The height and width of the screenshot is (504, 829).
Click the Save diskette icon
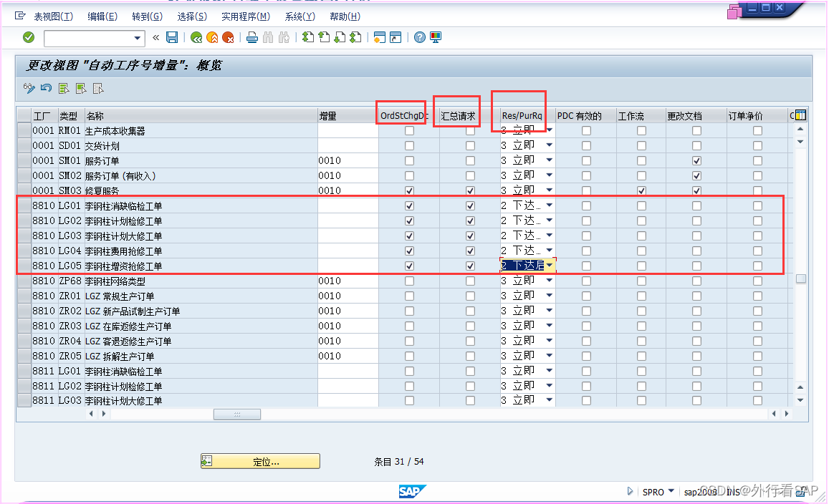(172, 37)
